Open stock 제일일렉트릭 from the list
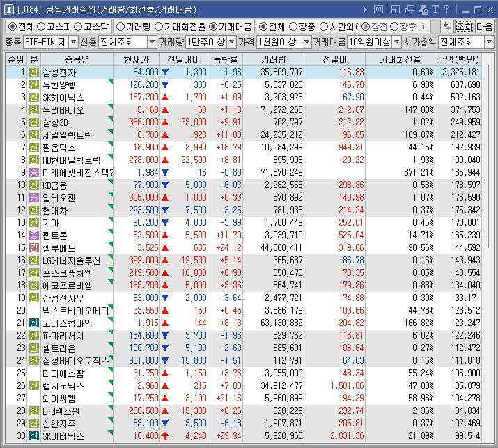 68,135
